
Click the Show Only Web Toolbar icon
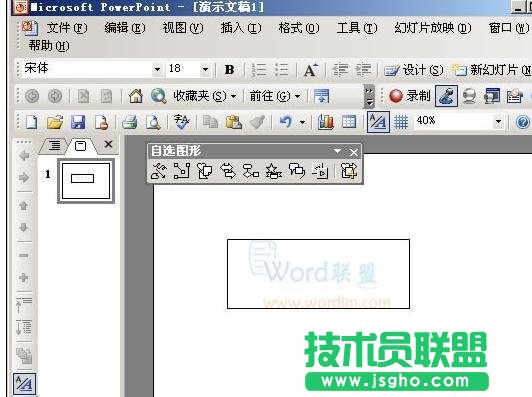[x=321, y=96]
